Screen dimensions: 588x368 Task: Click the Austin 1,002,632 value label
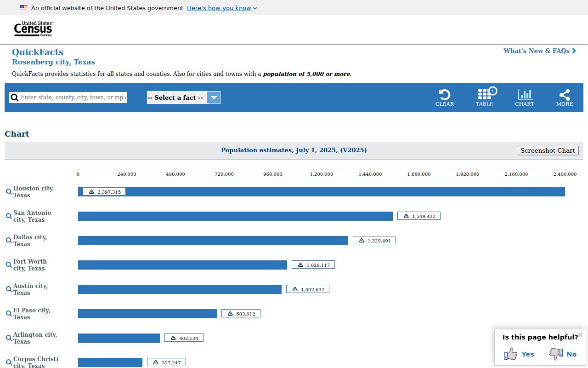click(x=308, y=289)
